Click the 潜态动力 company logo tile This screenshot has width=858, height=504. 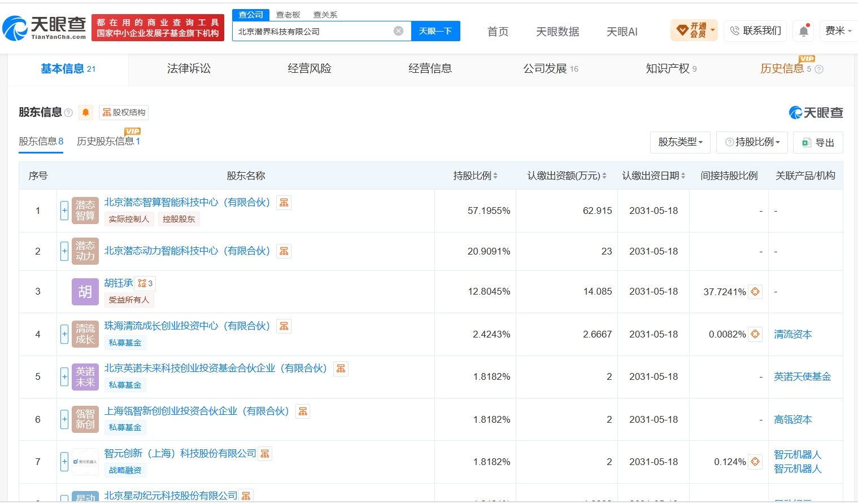pos(85,251)
